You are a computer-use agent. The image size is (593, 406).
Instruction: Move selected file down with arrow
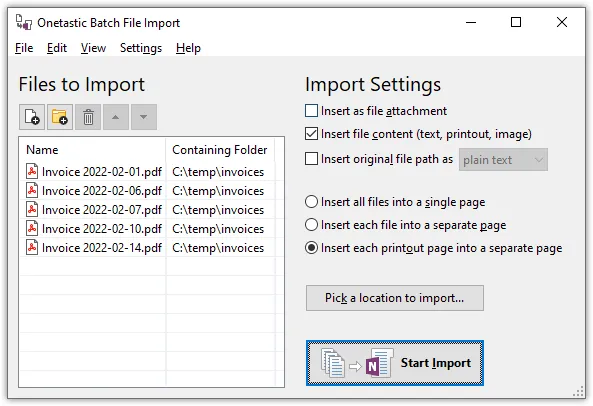[144, 117]
